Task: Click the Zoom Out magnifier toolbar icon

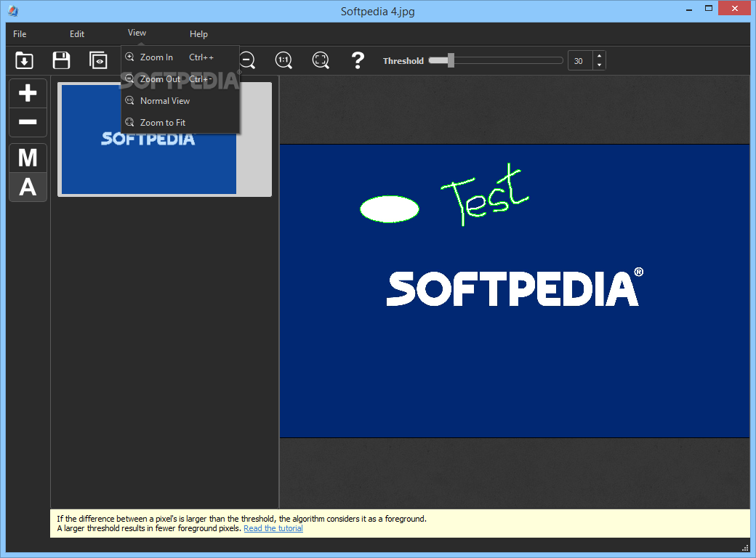Action: [x=247, y=61]
